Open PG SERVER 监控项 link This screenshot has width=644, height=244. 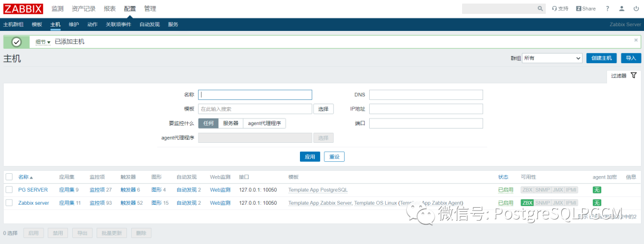pyautogui.click(x=97, y=190)
